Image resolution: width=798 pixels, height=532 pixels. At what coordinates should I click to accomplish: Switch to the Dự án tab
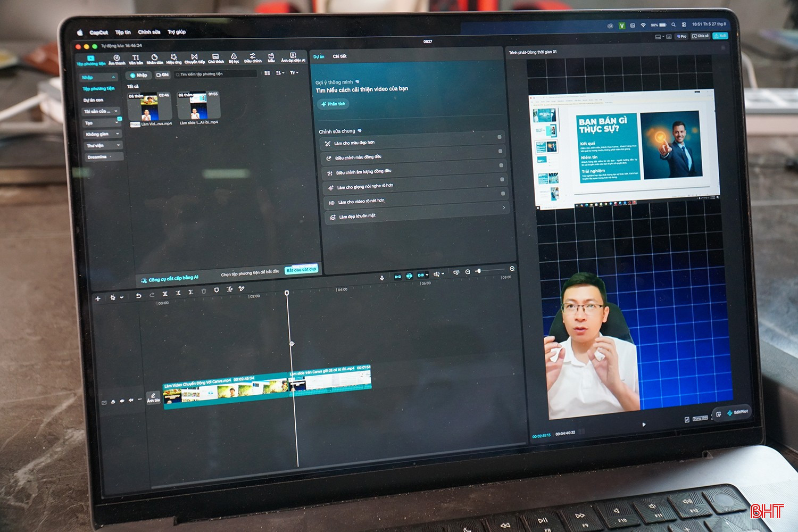tap(319, 56)
